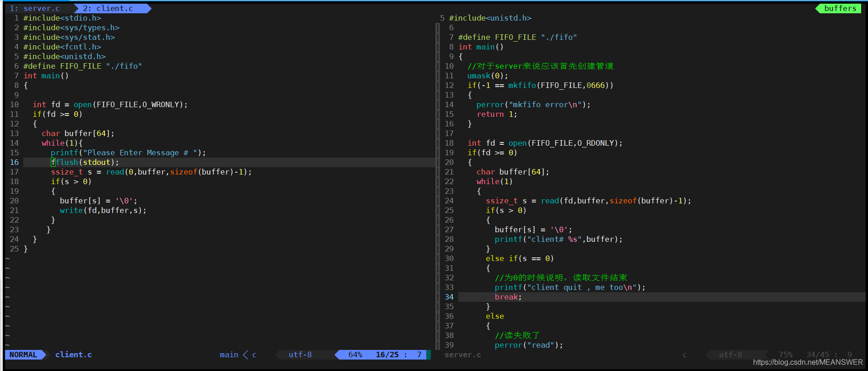Viewport: 868px width, 371px height.
Task: Click 34/45 line counter in right pane
Action: [x=818, y=355]
